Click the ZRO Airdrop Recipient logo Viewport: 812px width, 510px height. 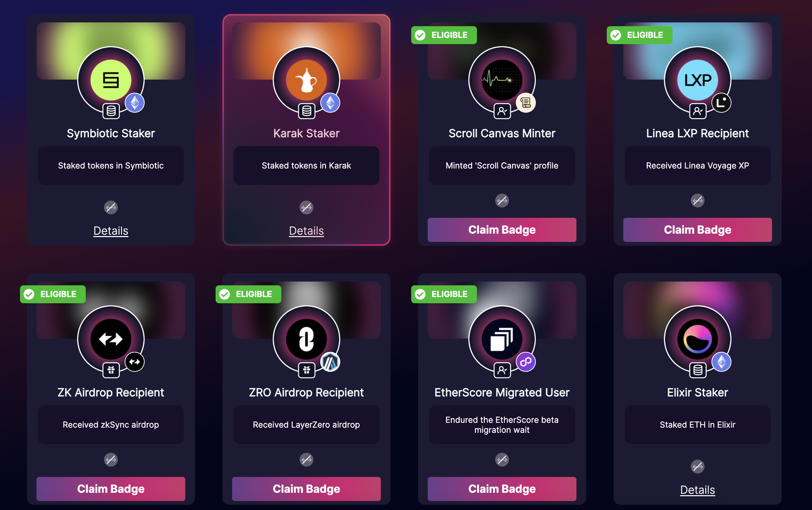tap(306, 339)
